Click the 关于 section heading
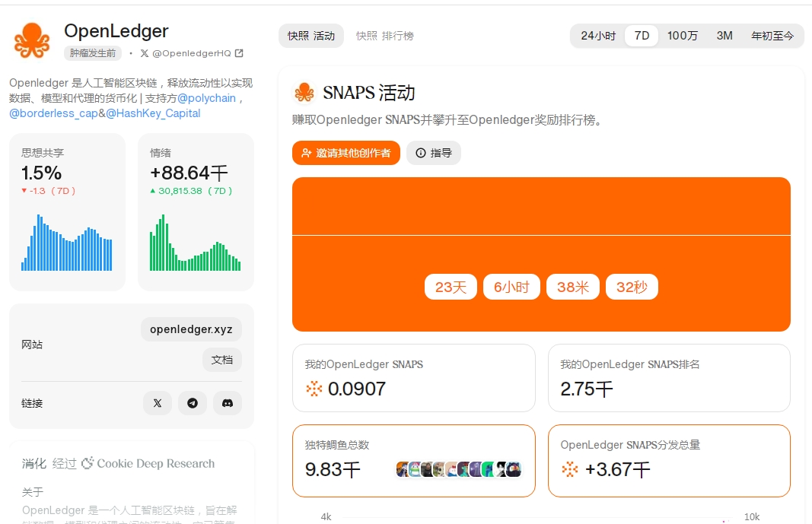Screen dimensions: 812x524 click(x=33, y=492)
